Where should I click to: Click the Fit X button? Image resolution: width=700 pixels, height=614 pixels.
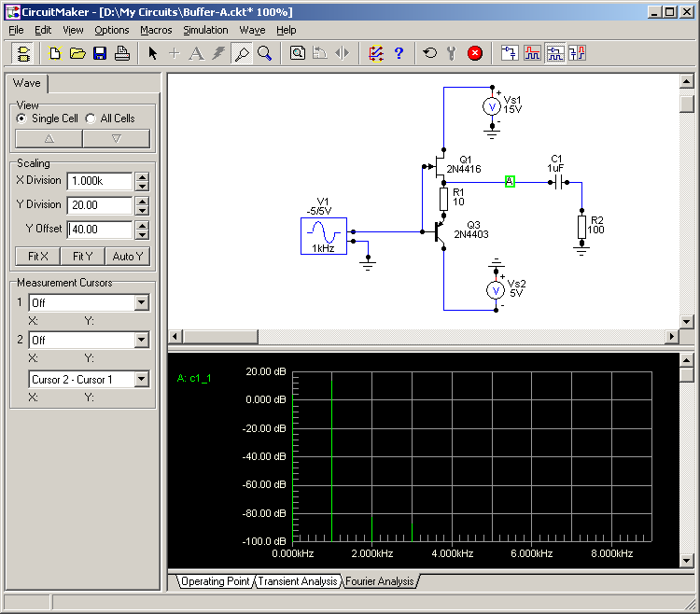37,257
